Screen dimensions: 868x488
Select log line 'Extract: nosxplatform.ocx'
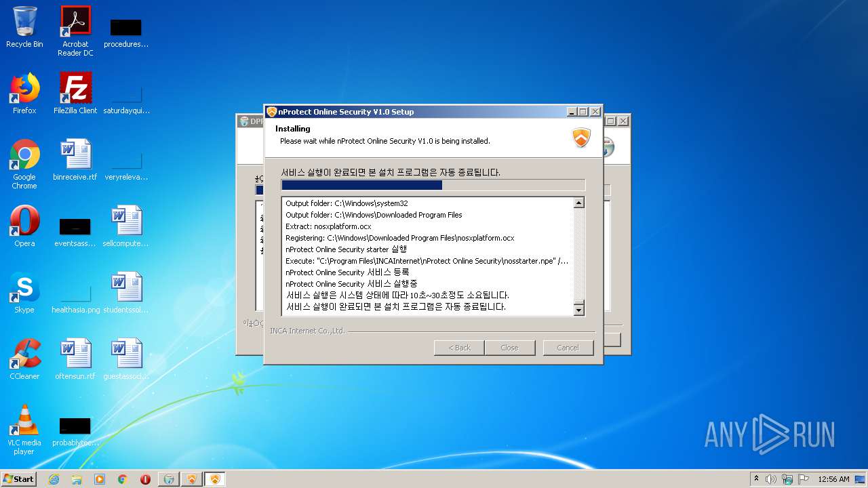tap(328, 226)
